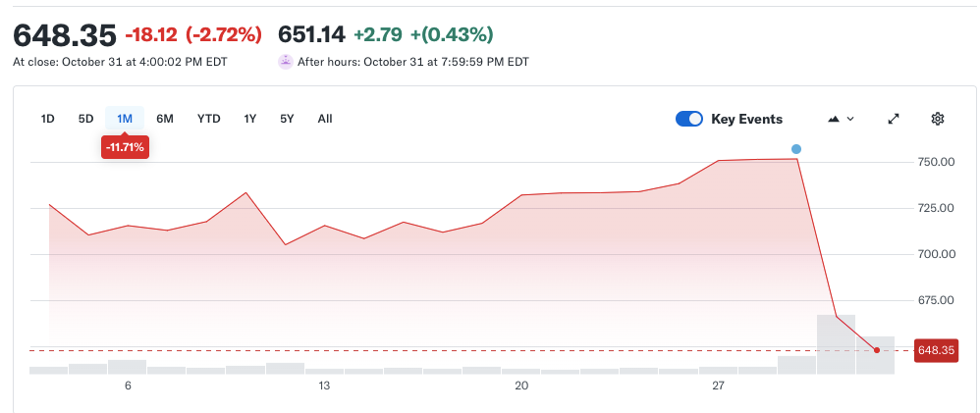
Task: Select the 1D time range
Action: click(x=47, y=119)
